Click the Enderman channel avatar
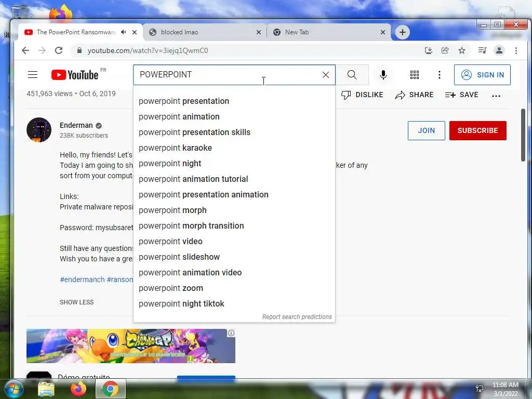The height and width of the screenshot is (399, 532). 39,130
